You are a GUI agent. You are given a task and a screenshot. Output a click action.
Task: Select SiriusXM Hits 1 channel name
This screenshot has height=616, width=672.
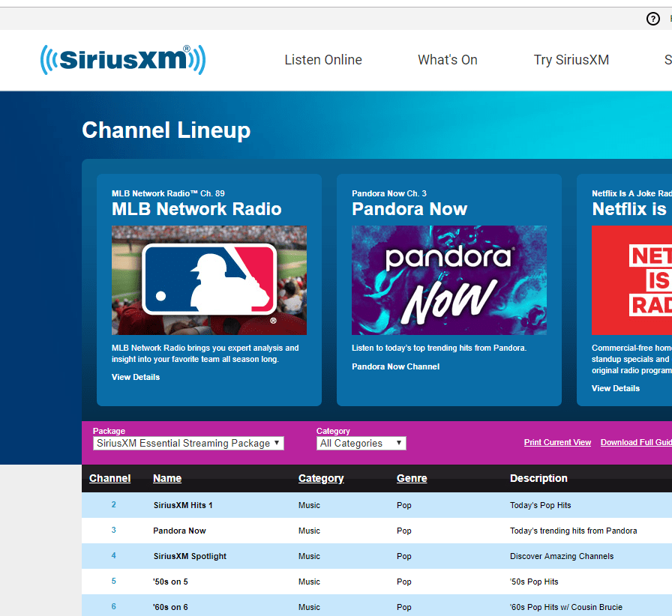click(x=183, y=505)
